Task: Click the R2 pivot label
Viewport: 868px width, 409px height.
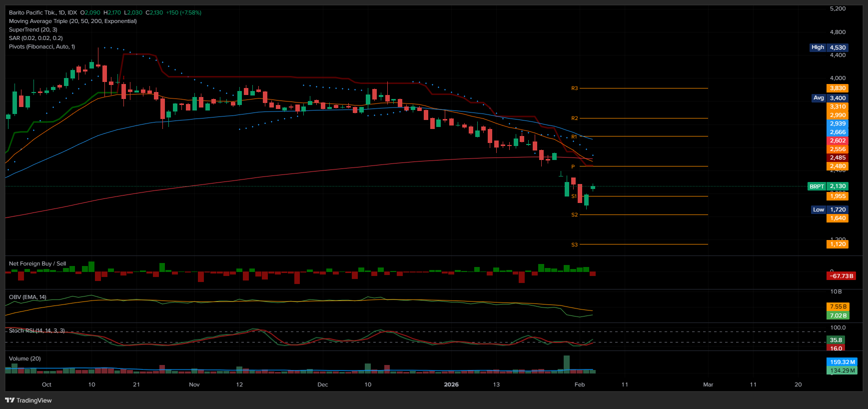Action: click(575, 118)
